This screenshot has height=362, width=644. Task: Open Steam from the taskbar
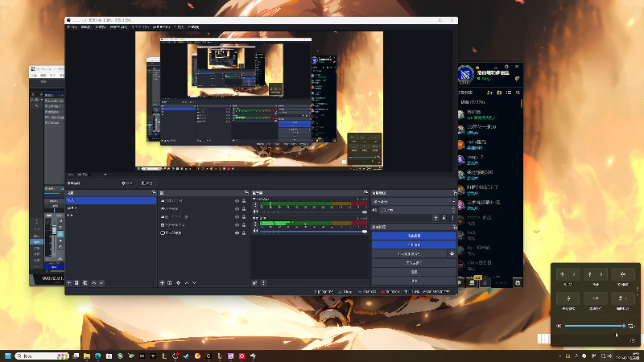click(x=187, y=356)
